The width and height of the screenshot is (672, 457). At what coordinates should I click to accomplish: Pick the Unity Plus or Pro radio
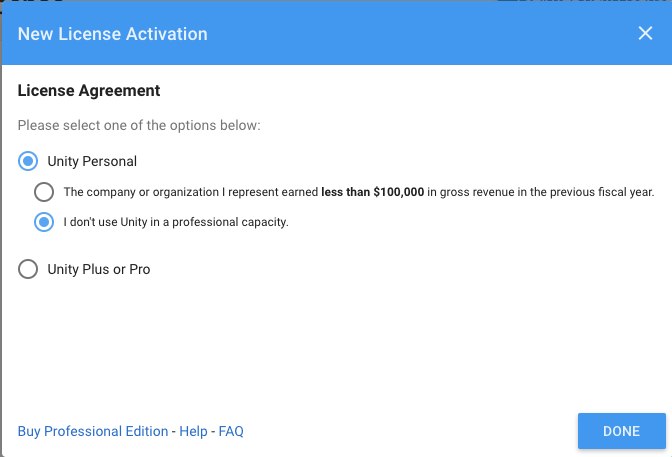28,269
